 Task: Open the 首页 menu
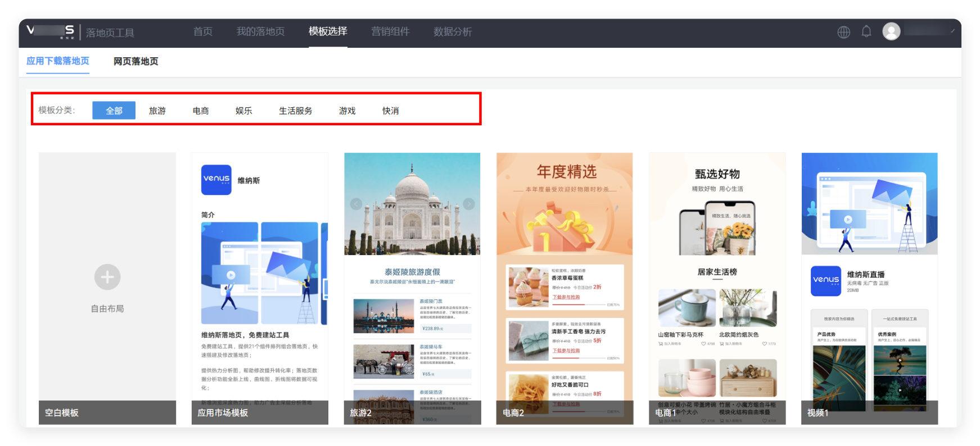pos(203,31)
